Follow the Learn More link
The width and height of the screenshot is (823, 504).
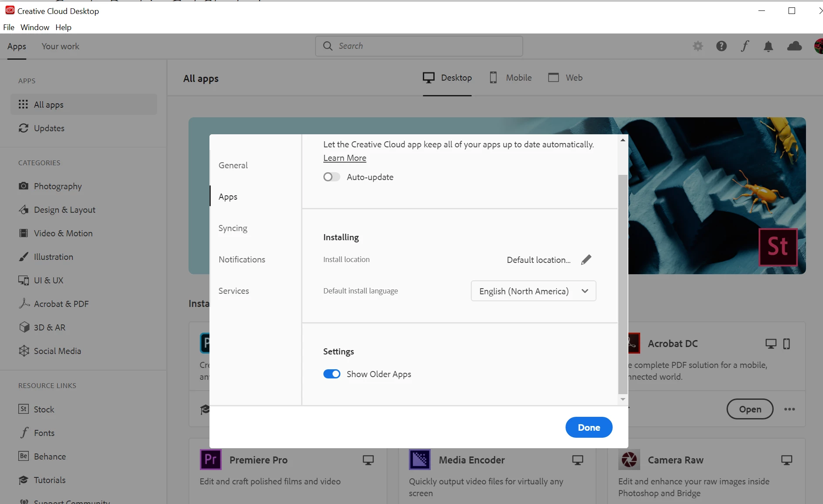click(x=344, y=158)
